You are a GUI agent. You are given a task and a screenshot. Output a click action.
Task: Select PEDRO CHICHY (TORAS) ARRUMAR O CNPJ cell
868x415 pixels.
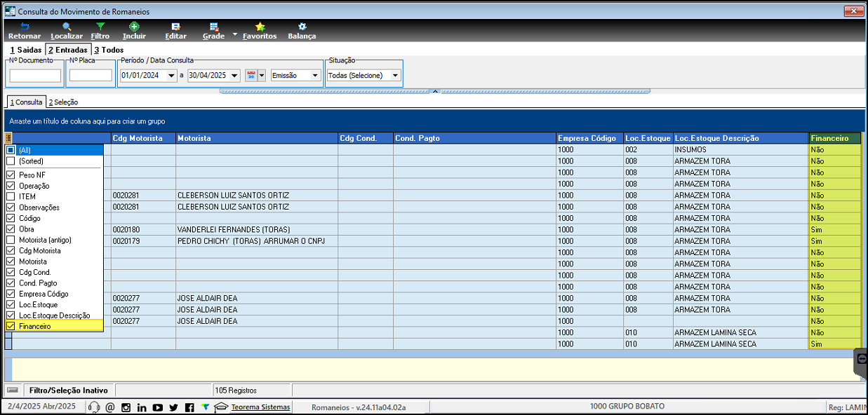point(257,241)
